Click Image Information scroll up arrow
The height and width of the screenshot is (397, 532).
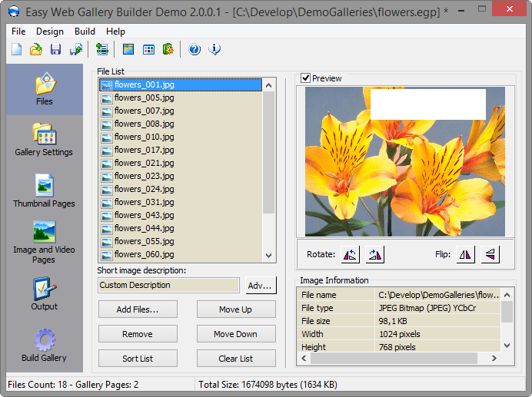click(507, 295)
